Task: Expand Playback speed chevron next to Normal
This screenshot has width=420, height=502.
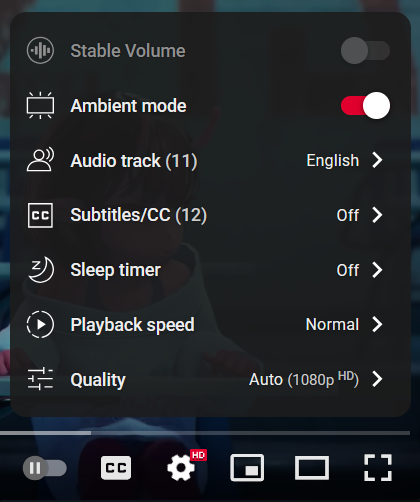Action: point(377,324)
